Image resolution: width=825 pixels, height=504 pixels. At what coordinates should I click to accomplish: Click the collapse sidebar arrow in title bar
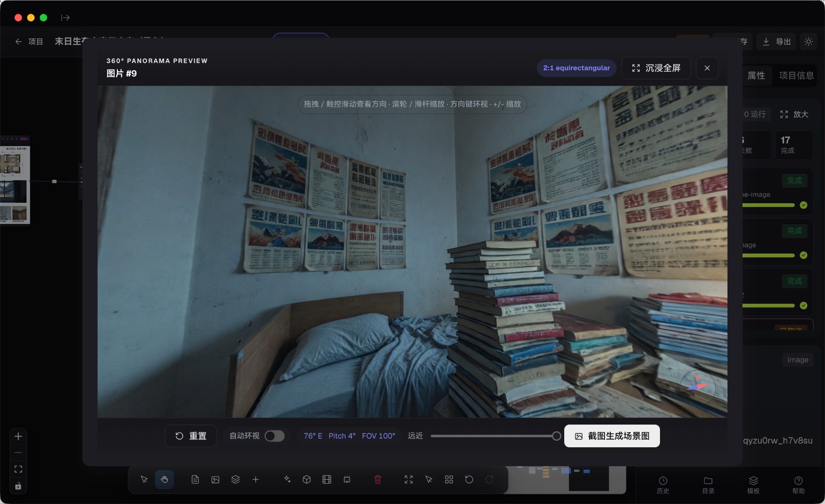65,18
